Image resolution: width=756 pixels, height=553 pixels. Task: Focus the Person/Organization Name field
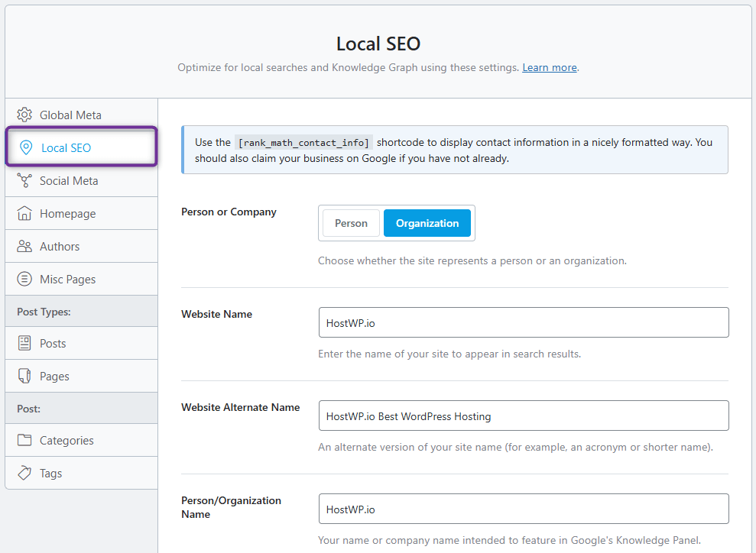(524, 509)
